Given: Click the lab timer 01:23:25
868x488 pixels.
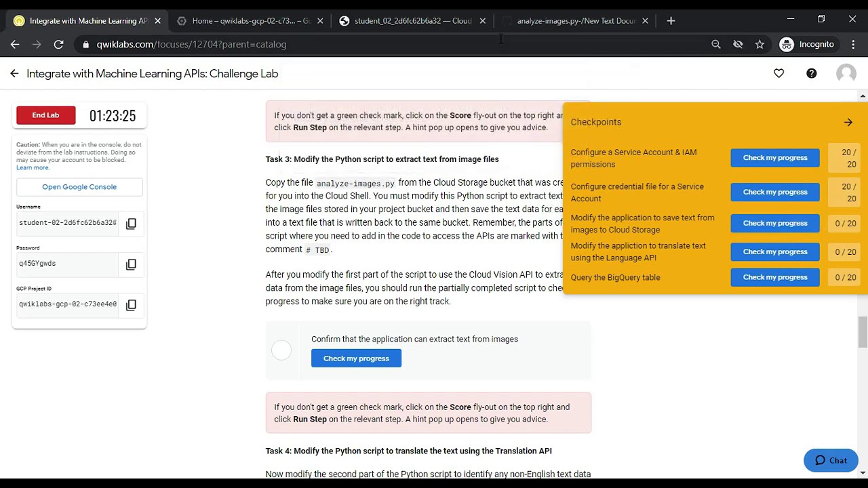Looking at the screenshot, I should point(113,116).
